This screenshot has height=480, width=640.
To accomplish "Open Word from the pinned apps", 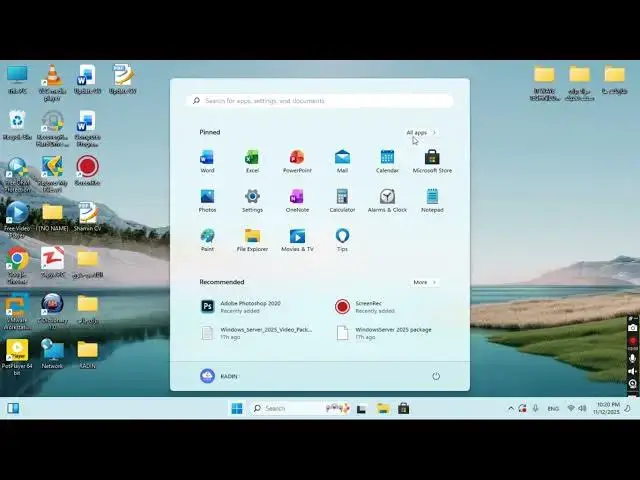I will point(207,162).
